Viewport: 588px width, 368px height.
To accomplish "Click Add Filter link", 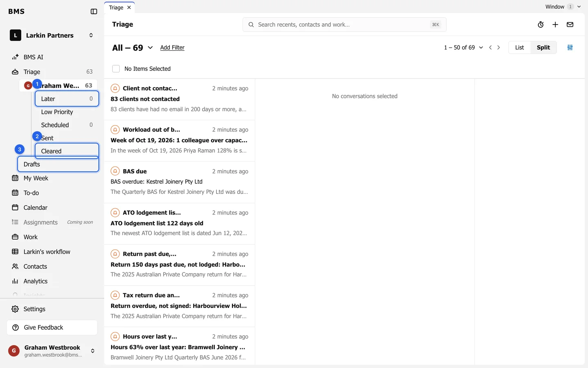I will coord(172,47).
